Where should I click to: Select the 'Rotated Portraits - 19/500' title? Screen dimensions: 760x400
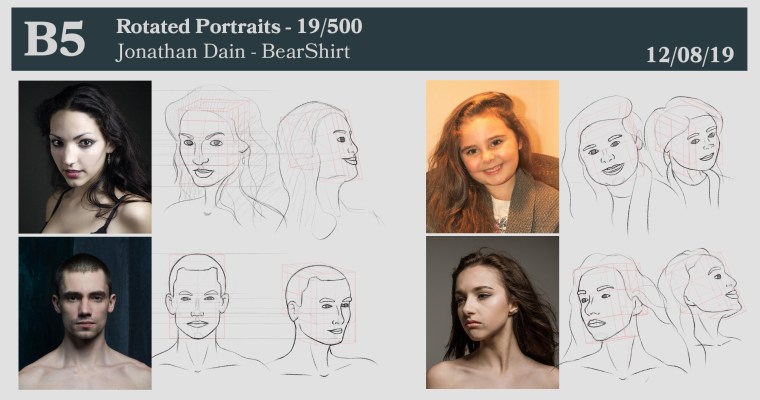point(238,26)
